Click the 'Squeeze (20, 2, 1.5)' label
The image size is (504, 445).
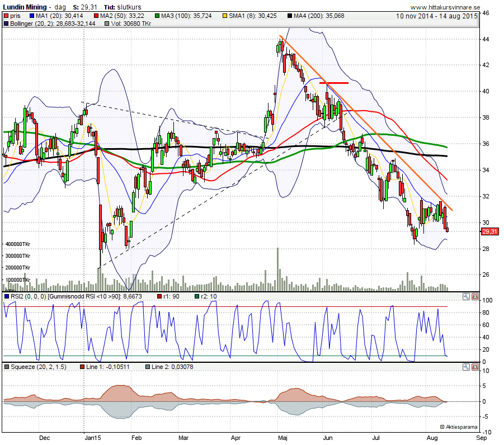(x=39, y=367)
